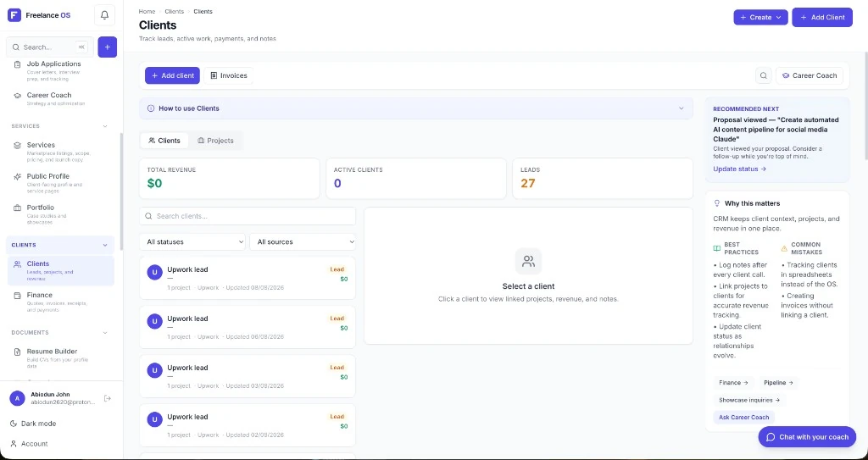868x460 pixels.
Task: Click the Home breadcrumb
Action: pyautogui.click(x=147, y=11)
